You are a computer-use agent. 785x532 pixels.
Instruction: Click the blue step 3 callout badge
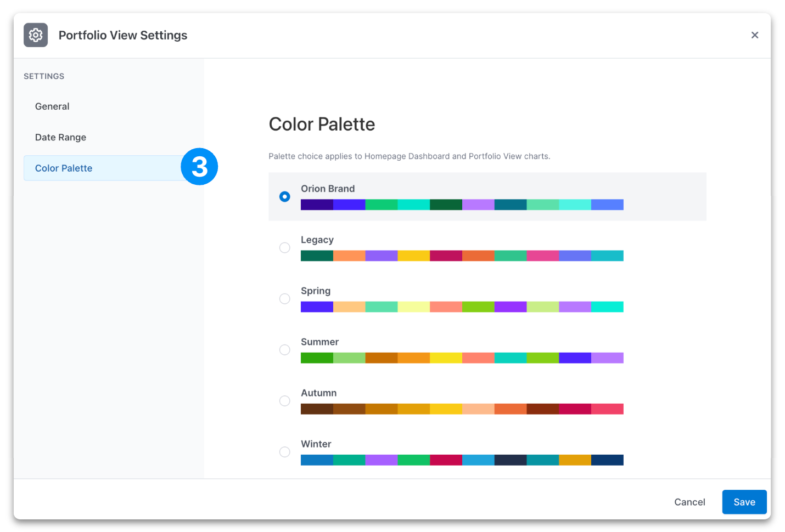(199, 166)
